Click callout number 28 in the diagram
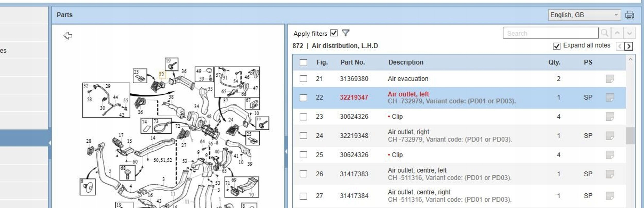 pyautogui.click(x=89, y=141)
